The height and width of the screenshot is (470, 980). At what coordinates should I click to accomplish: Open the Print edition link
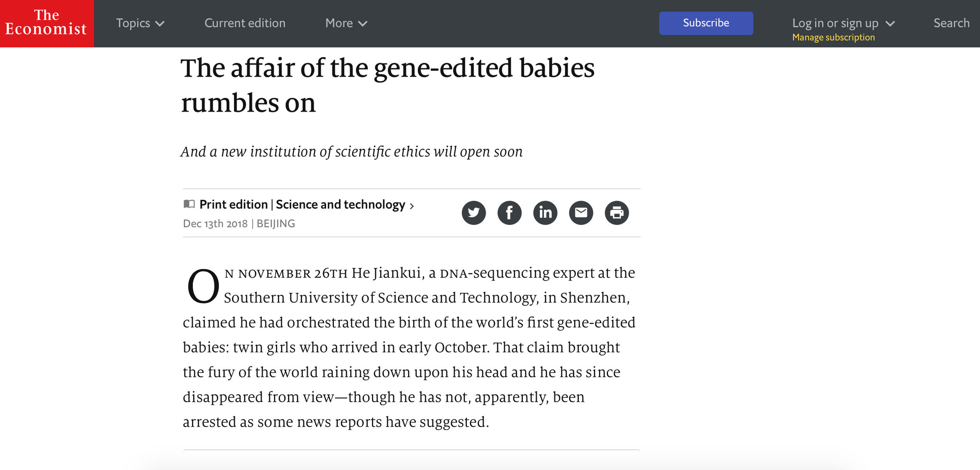pyautogui.click(x=233, y=204)
